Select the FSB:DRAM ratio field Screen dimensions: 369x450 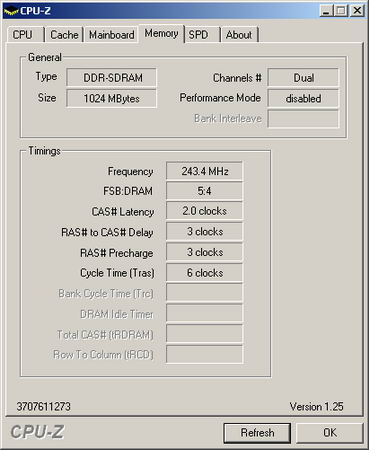tap(204, 191)
